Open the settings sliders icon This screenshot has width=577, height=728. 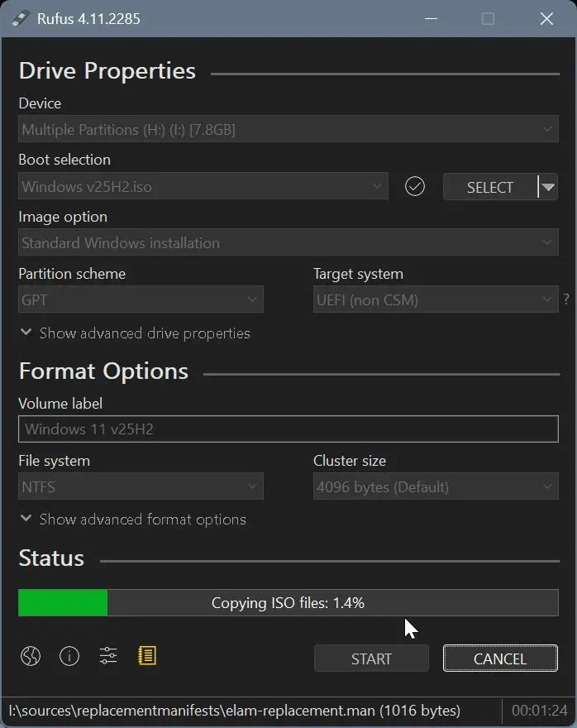108,657
